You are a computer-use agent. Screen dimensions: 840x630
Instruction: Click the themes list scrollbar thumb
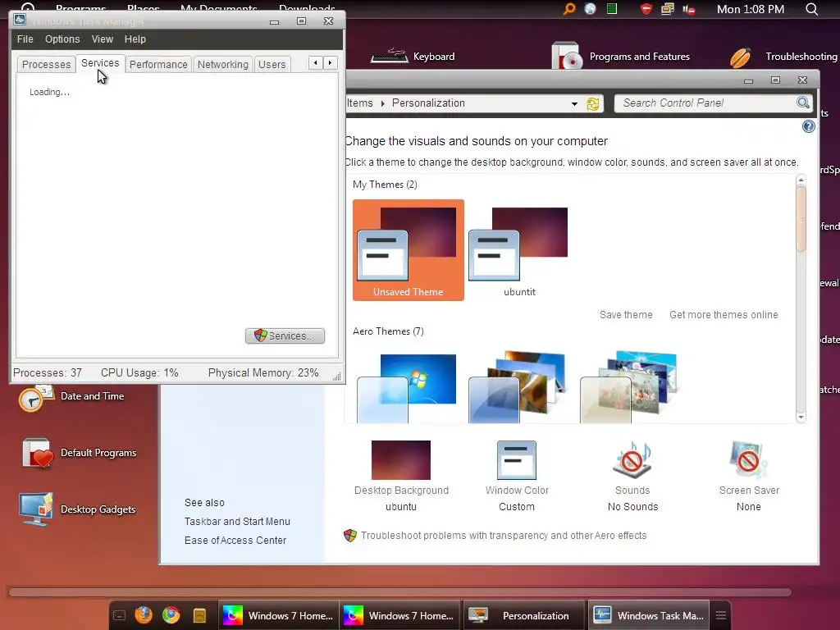point(801,220)
